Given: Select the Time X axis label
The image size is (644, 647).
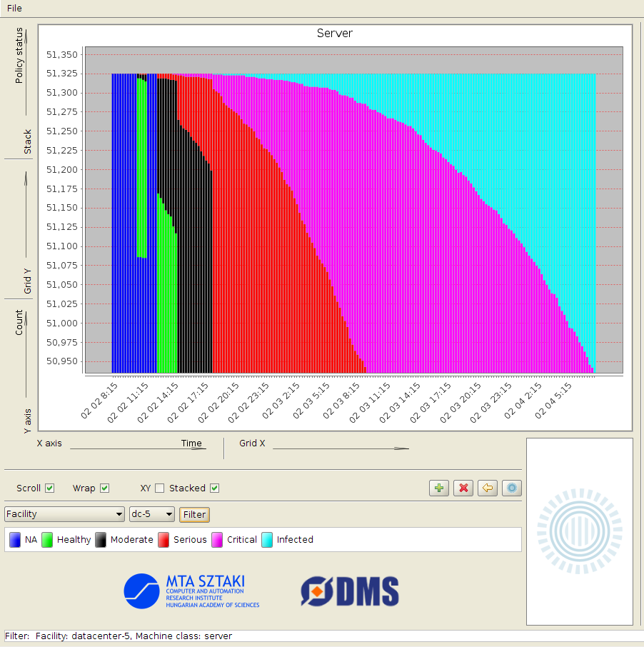Looking at the screenshot, I should tap(191, 443).
